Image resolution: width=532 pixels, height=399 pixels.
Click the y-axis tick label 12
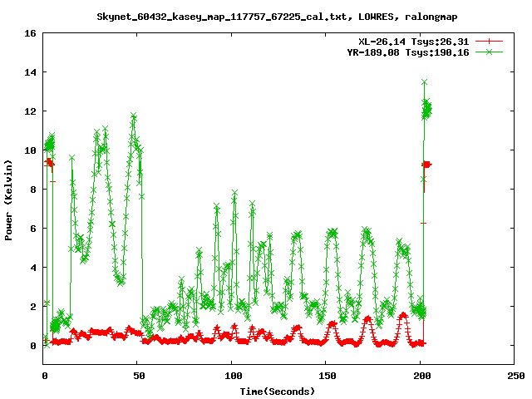pos(31,111)
